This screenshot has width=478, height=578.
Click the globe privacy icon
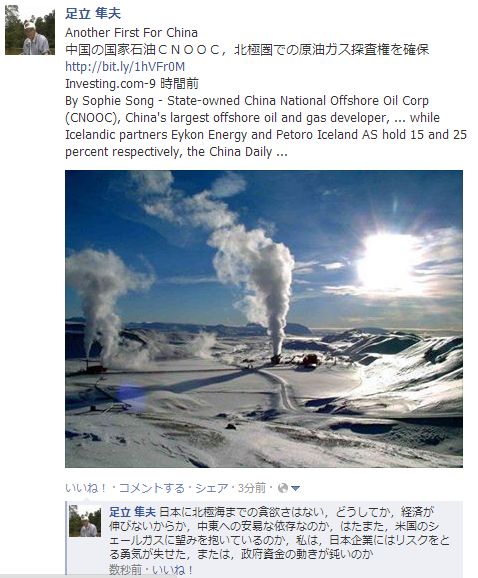coord(283,488)
